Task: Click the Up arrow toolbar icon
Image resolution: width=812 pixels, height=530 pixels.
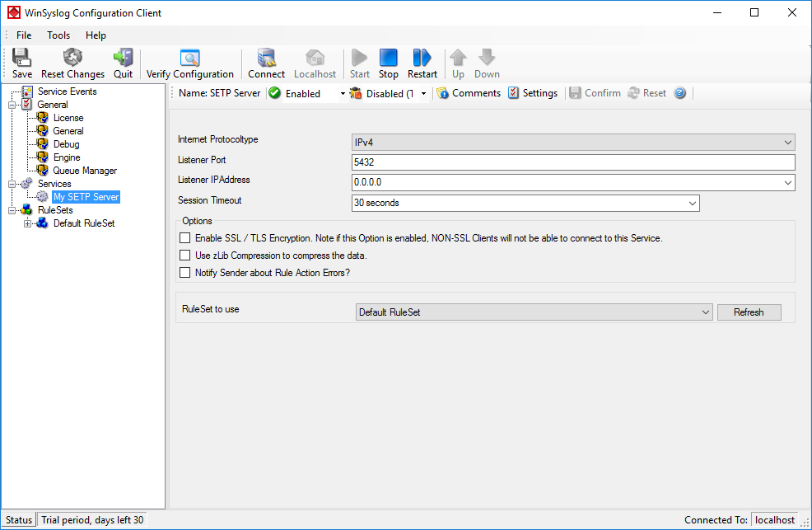Action: point(458,58)
